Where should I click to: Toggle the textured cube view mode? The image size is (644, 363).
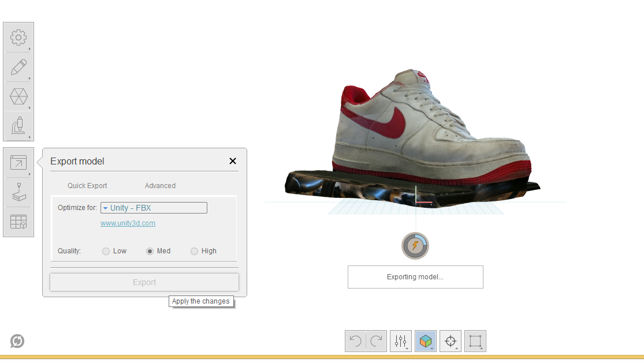click(x=426, y=341)
